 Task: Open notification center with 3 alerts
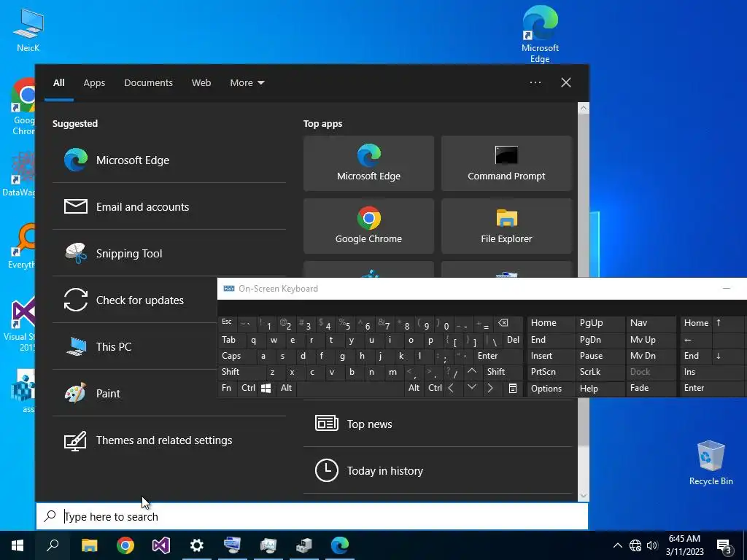click(x=724, y=546)
